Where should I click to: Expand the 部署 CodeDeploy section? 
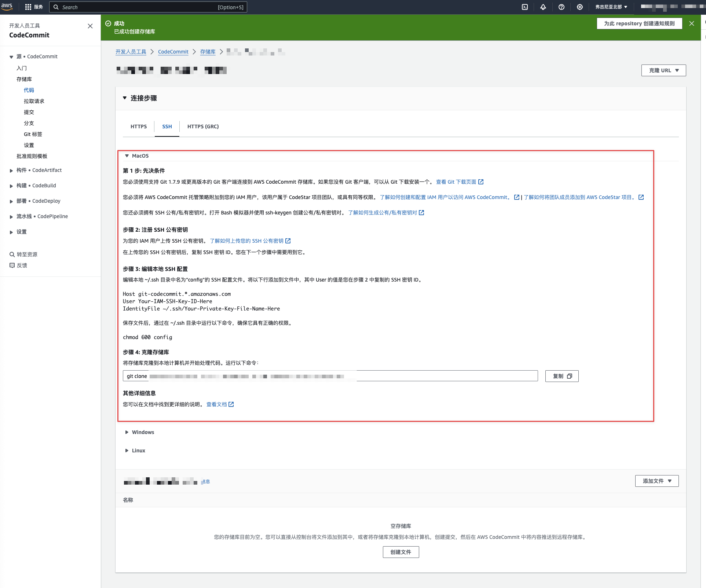coord(11,201)
